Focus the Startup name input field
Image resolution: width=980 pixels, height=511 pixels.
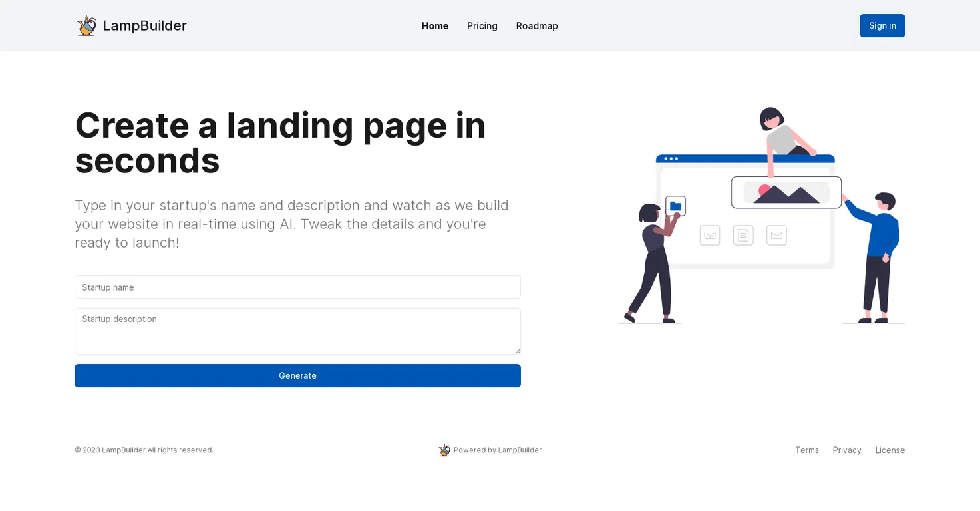pyautogui.click(x=297, y=287)
